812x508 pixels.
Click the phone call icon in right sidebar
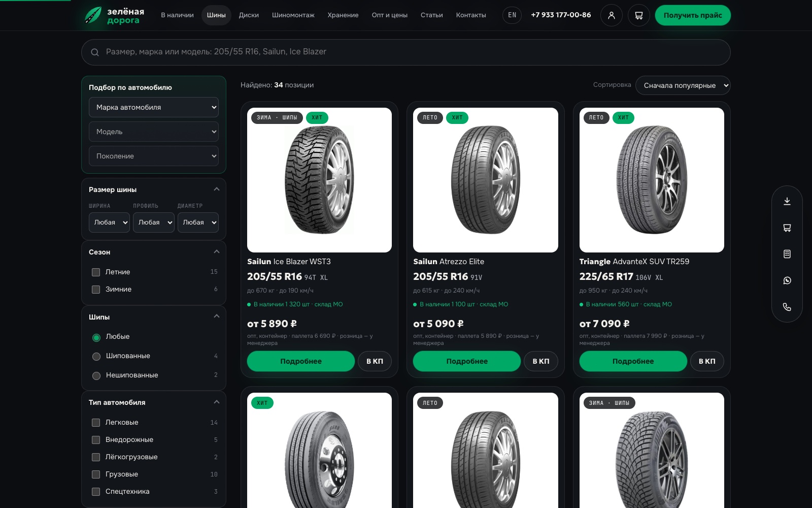pos(787,307)
